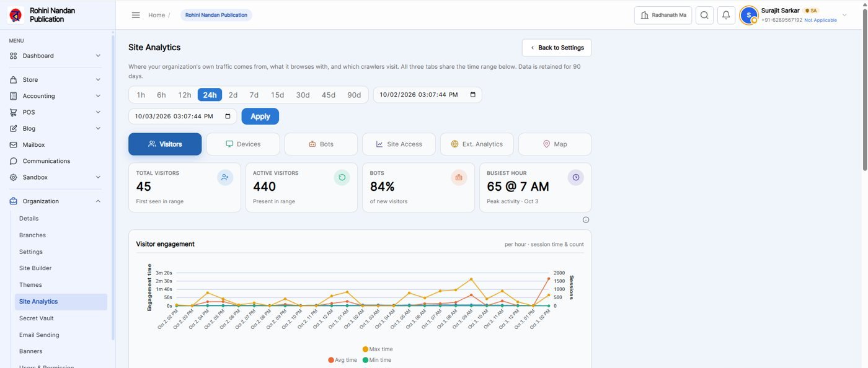Click the start date-time input field
Image resolution: width=868 pixels, height=368 pixels.
coord(427,95)
